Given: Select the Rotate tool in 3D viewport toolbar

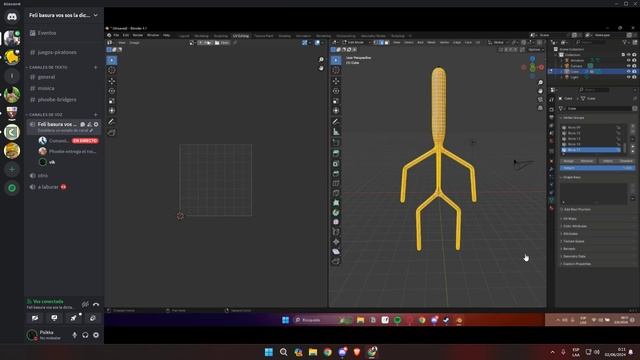Looking at the screenshot, I should (336, 91).
